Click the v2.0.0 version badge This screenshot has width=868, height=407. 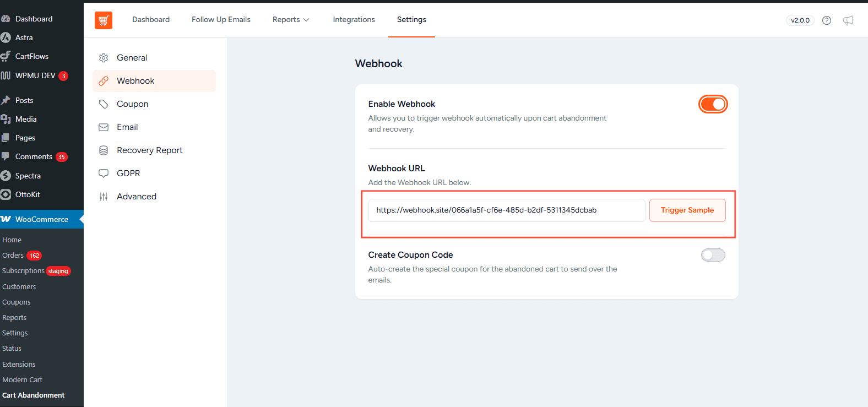[x=800, y=20]
